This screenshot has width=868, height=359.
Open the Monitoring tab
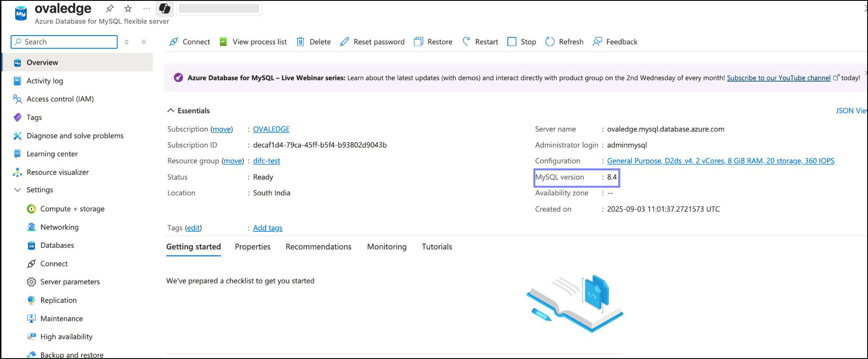pos(387,247)
